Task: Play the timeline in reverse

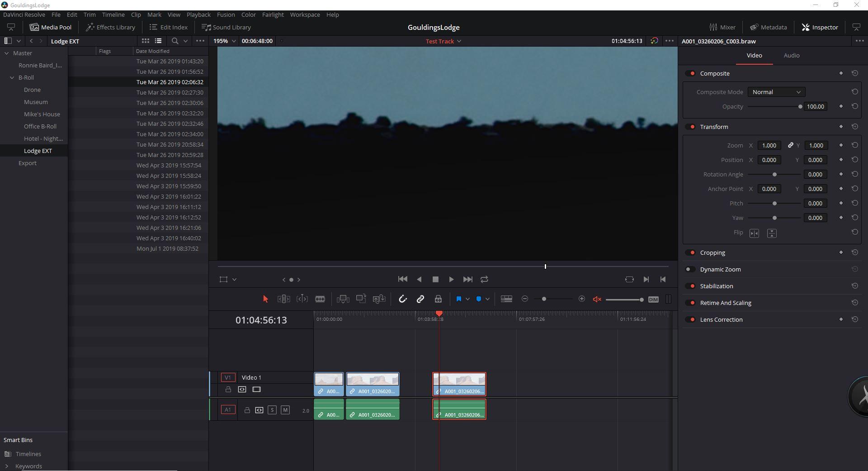Action: (x=419, y=279)
